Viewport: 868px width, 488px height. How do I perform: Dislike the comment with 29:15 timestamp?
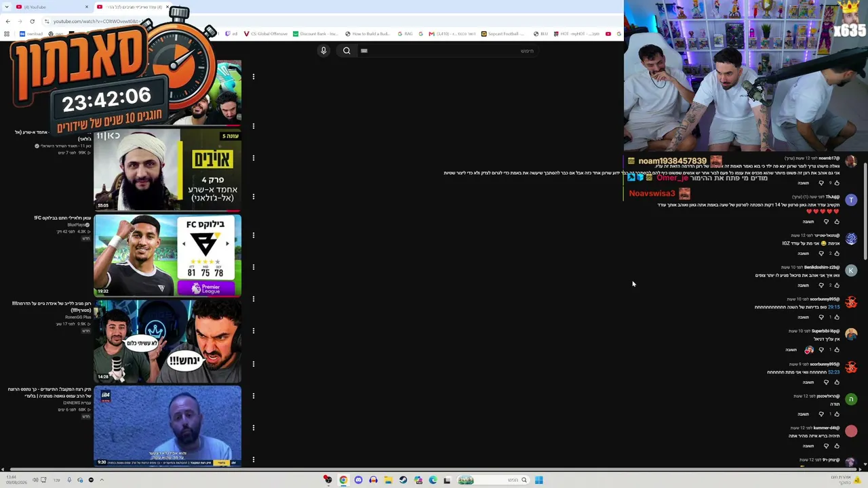[821, 317]
